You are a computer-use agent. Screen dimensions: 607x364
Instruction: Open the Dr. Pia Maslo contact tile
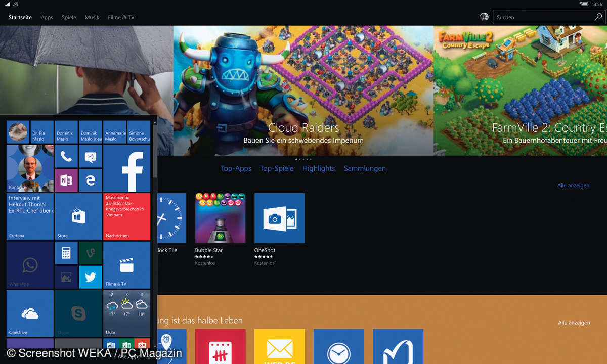point(42,132)
